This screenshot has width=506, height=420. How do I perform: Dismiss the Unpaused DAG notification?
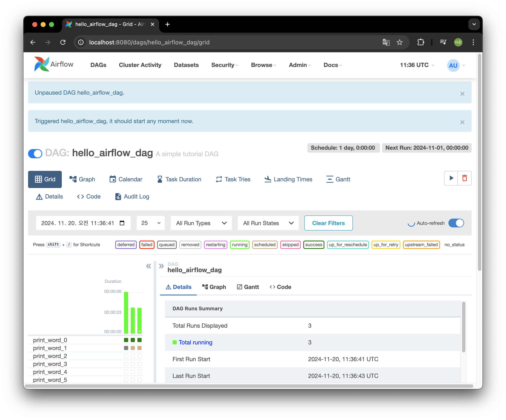pos(462,94)
